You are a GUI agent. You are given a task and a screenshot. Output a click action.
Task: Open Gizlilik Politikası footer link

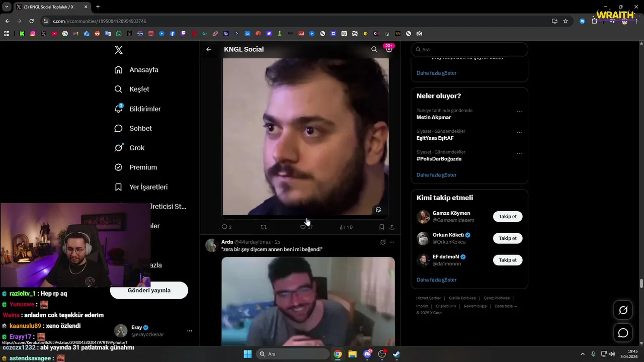coord(462,298)
